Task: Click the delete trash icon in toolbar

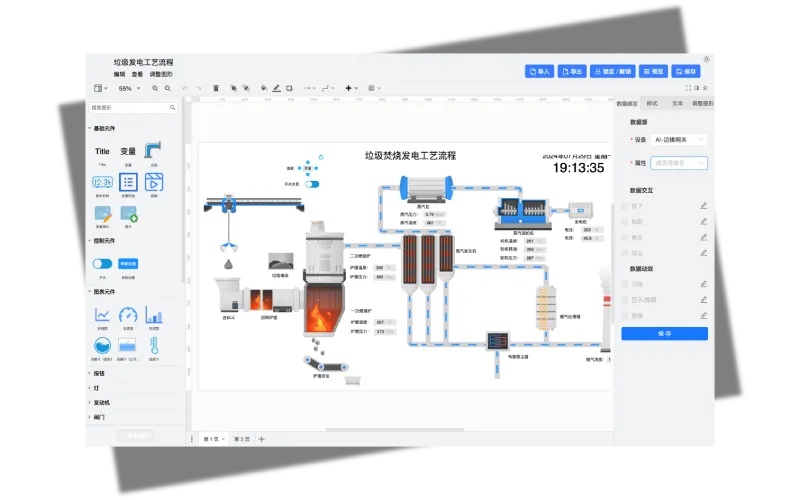Action: click(216, 88)
